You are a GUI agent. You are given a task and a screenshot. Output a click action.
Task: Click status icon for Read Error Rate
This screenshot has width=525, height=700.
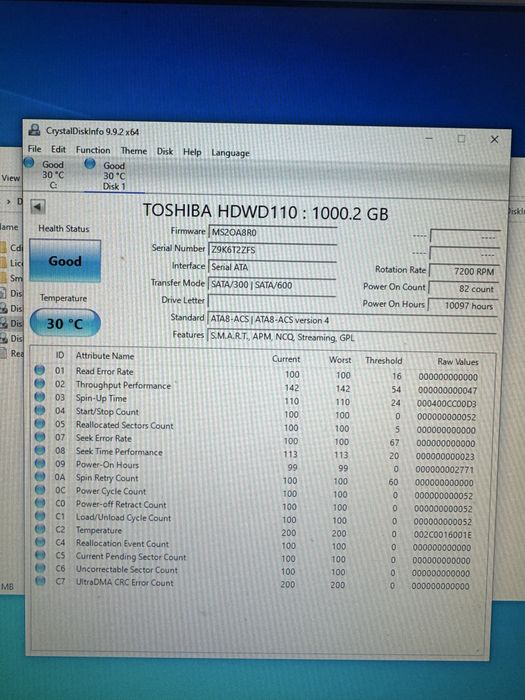(40, 370)
